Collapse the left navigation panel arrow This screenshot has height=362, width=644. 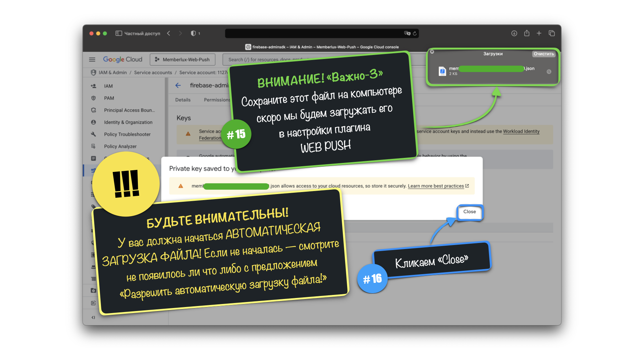point(93,317)
